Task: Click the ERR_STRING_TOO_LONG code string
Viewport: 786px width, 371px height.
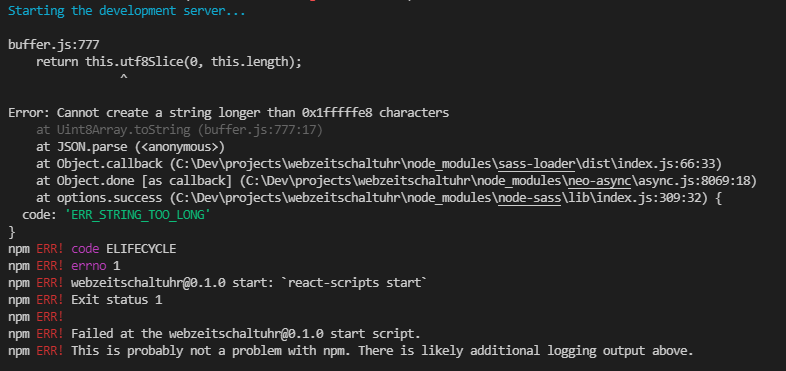Action: click(x=137, y=215)
